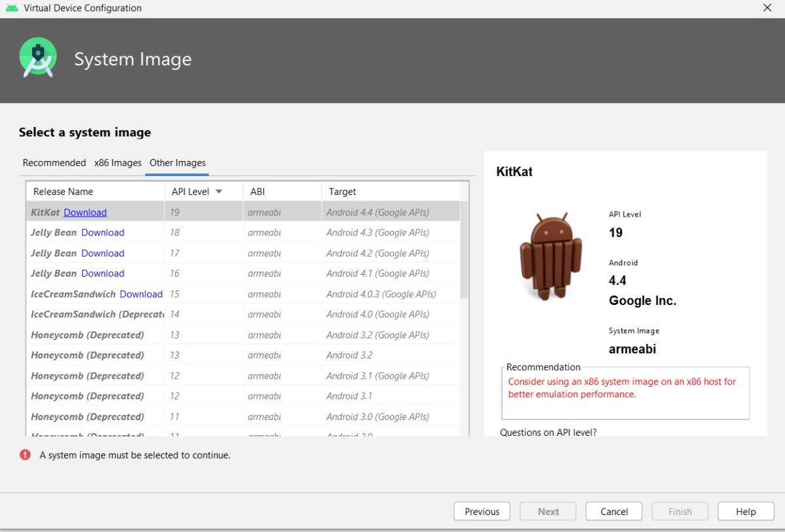The image size is (785, 532).
Task: Click the Target column header
Action: 391,192
